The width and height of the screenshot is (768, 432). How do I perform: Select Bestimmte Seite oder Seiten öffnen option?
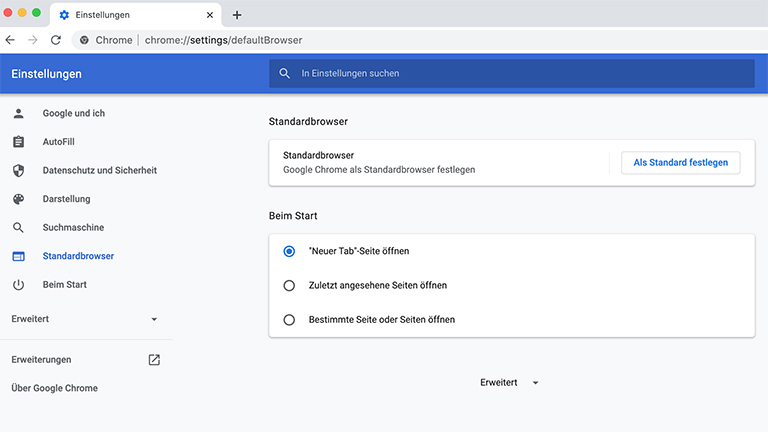289,320
